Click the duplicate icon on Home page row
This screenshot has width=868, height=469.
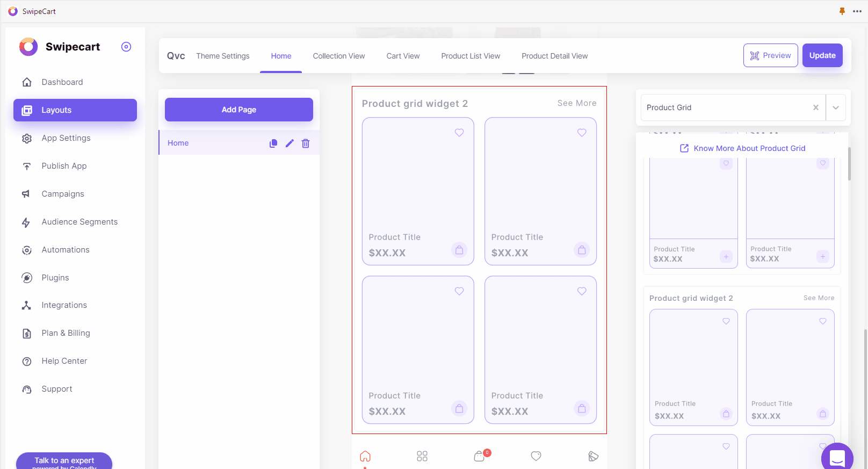coord(273,143)
